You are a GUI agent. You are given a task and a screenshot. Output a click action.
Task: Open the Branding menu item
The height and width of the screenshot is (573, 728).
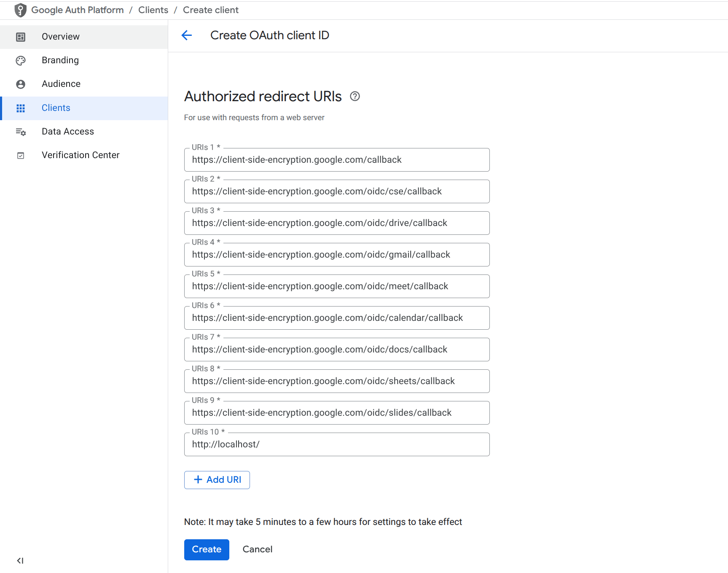84,60
